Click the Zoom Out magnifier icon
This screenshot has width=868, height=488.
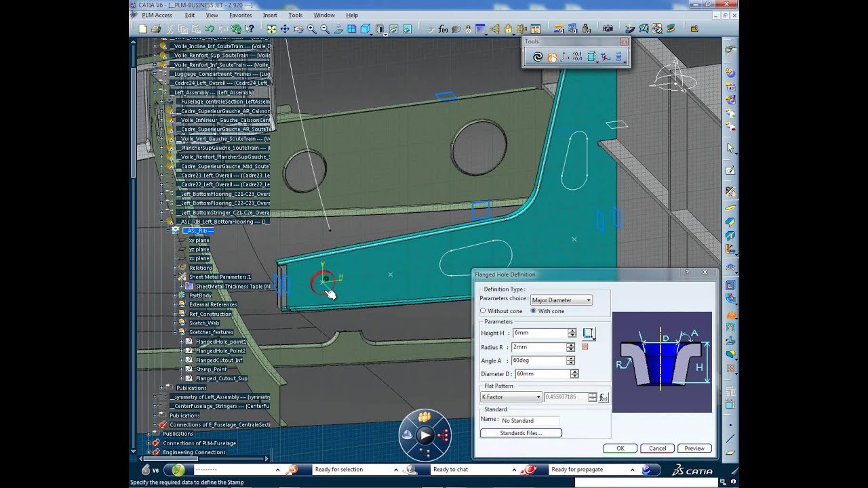tap(325, 29)
